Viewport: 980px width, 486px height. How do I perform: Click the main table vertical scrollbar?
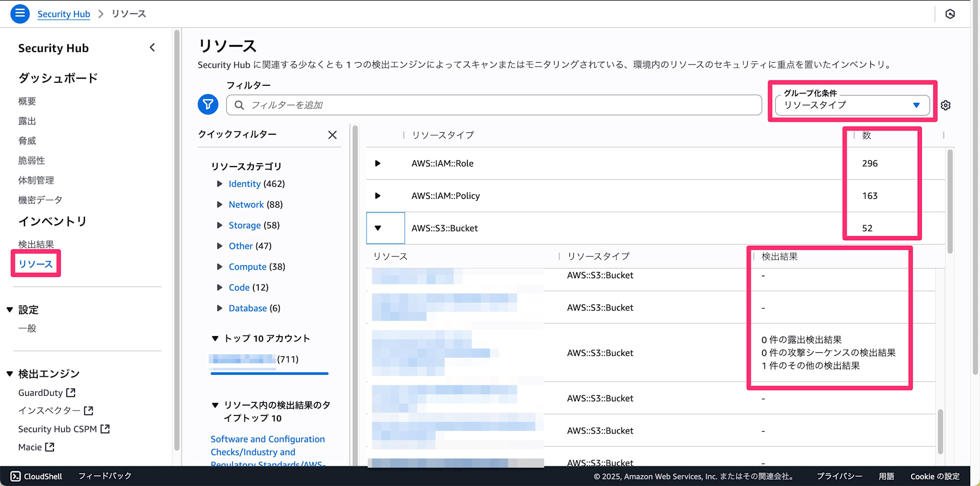point(950,201)
